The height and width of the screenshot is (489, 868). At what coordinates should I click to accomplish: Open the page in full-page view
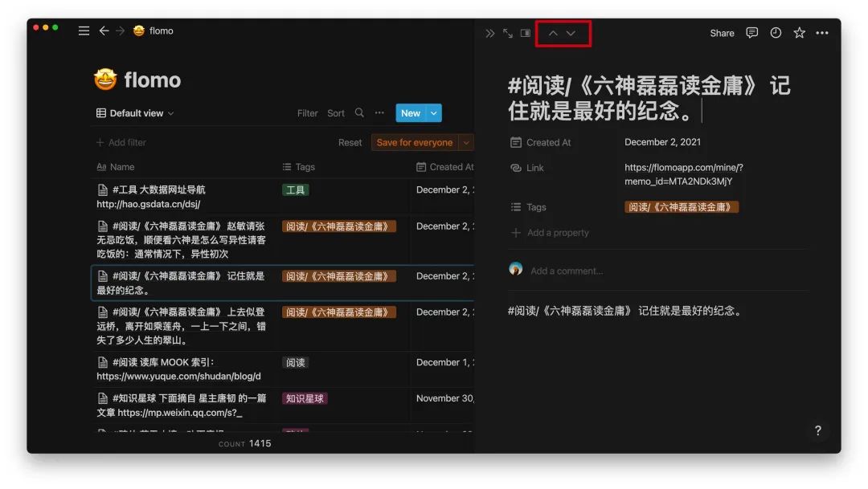pyautogui.click(x=508, y=33)
